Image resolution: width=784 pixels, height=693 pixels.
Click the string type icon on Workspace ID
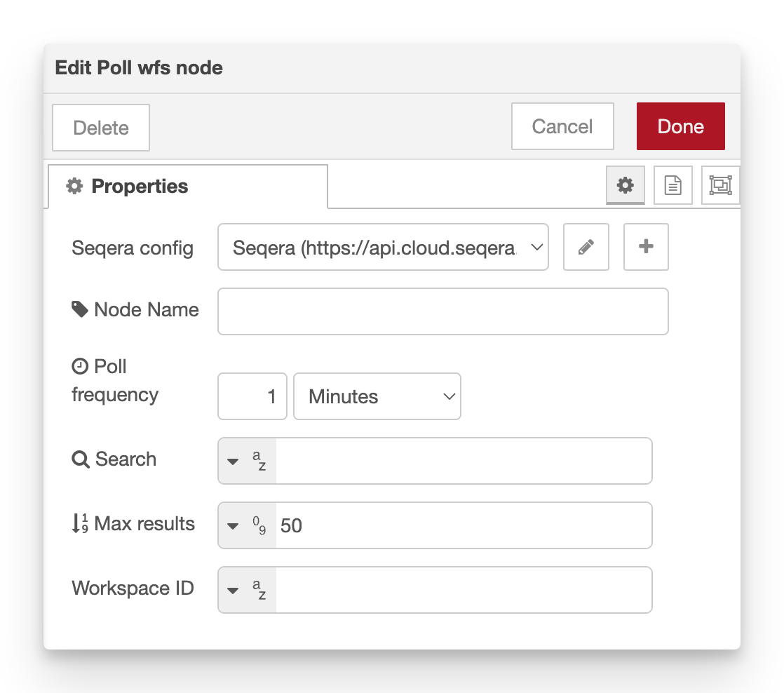click(258, 589)
